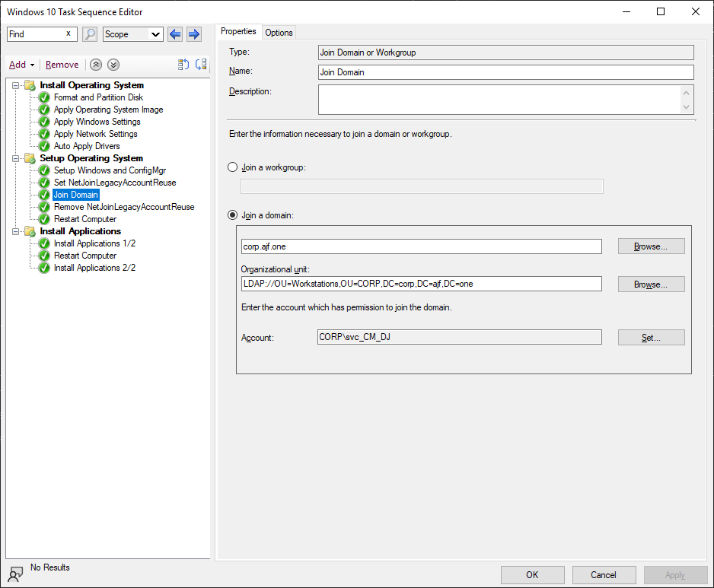Image resolution: width=714 pixels, height=588 pixels.
Task: Click folder icon of Install Operating System group
Action: (30, 85)
